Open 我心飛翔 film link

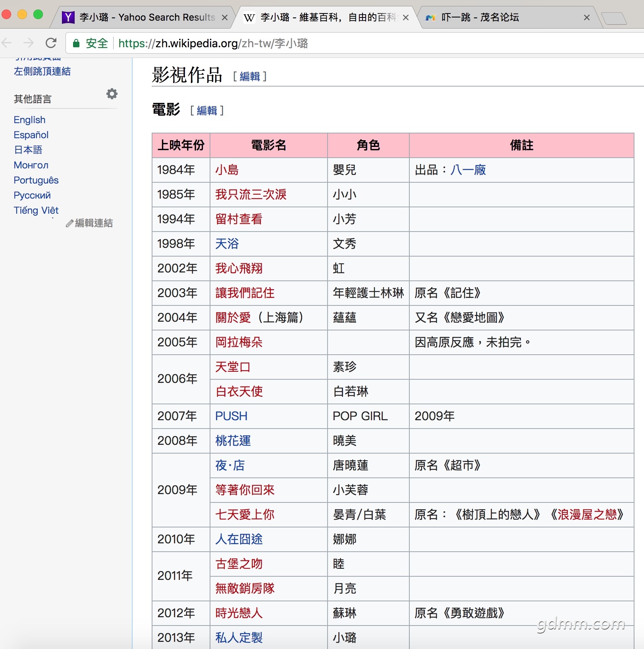pyautogui.click(x=239, y=268)
